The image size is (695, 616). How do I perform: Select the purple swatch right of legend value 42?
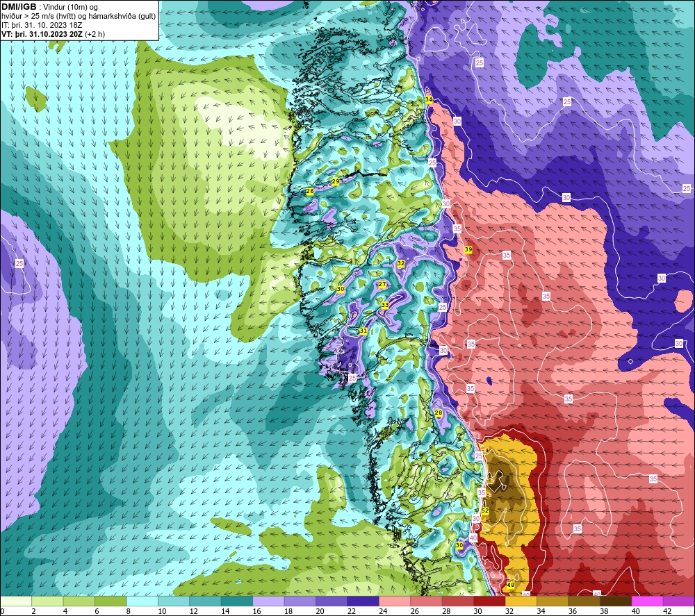pyautogui.click(x=679, y=601)
